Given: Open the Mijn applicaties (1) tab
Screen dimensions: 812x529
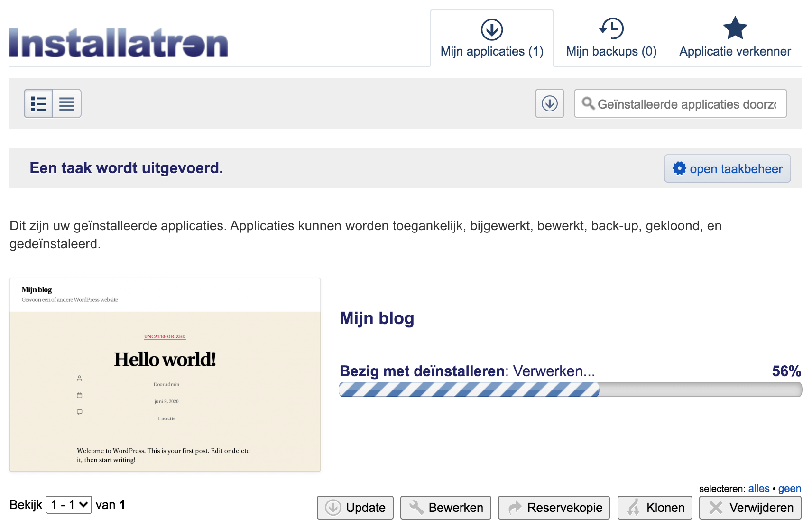Looking at the screenshot, I should (x=492, y=38).
